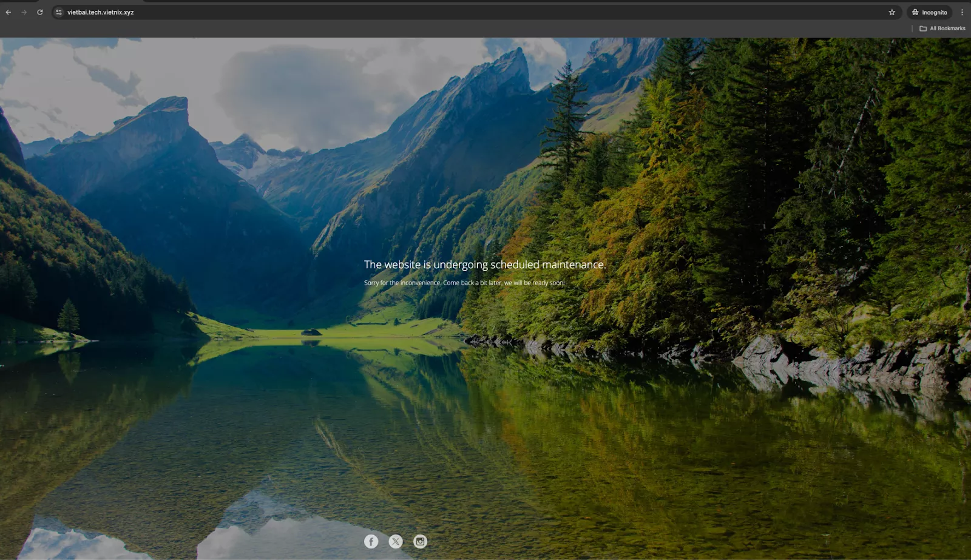
Task: Open the Facebook social icon
Action: [371, 541]
